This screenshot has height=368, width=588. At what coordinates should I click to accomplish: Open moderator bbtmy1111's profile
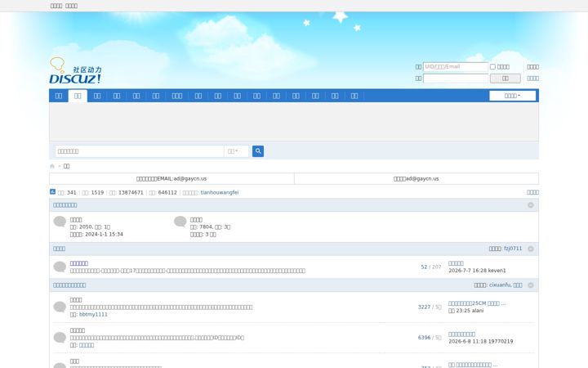click(93, 315)
